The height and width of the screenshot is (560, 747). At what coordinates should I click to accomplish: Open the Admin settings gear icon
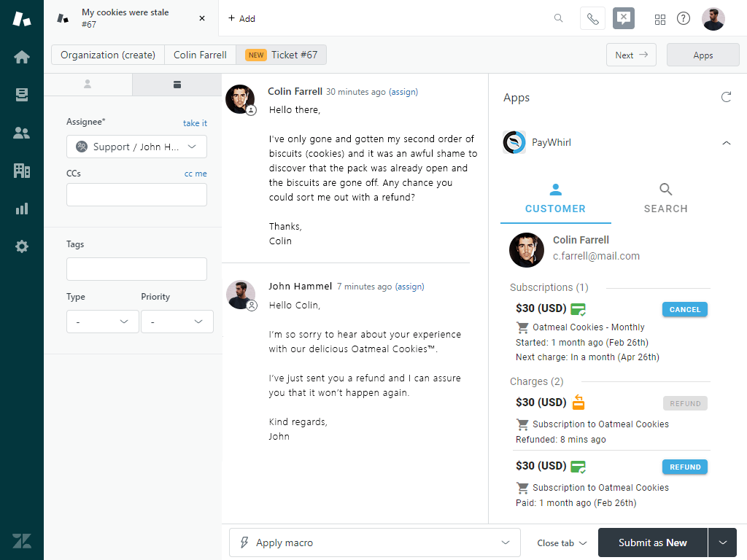pyautogui.click(x=22, y=246)
